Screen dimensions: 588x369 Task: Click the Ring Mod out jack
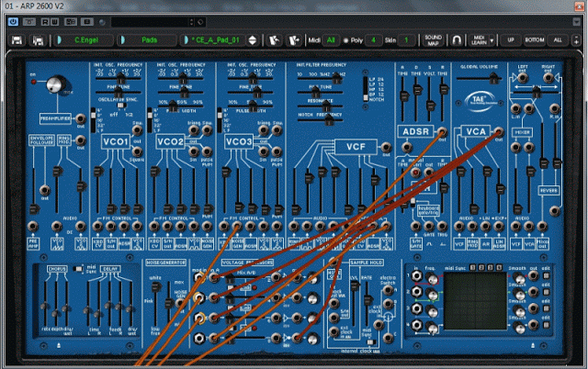point(80,140)
